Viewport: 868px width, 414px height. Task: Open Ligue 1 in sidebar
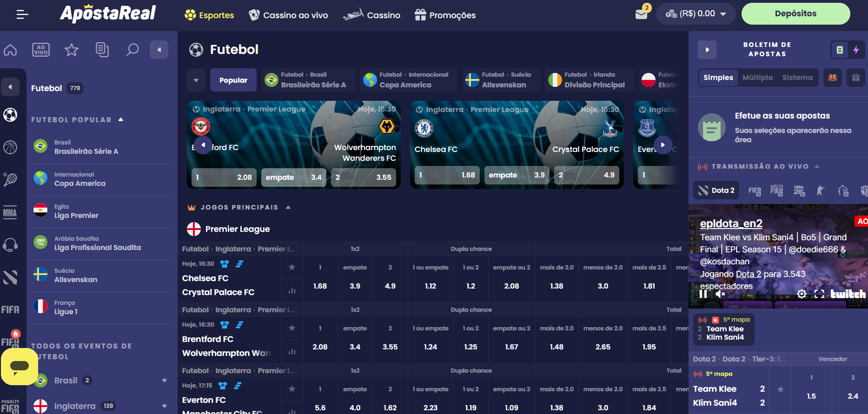pyautogui.click(x=102, y=307)
